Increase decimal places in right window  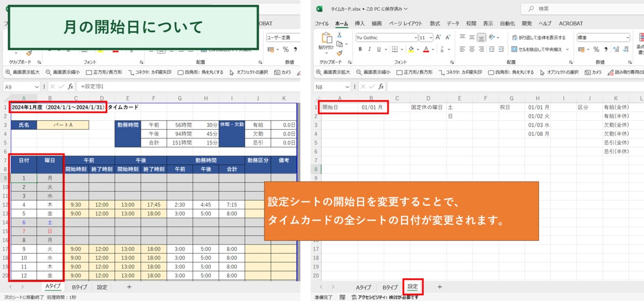615,49
